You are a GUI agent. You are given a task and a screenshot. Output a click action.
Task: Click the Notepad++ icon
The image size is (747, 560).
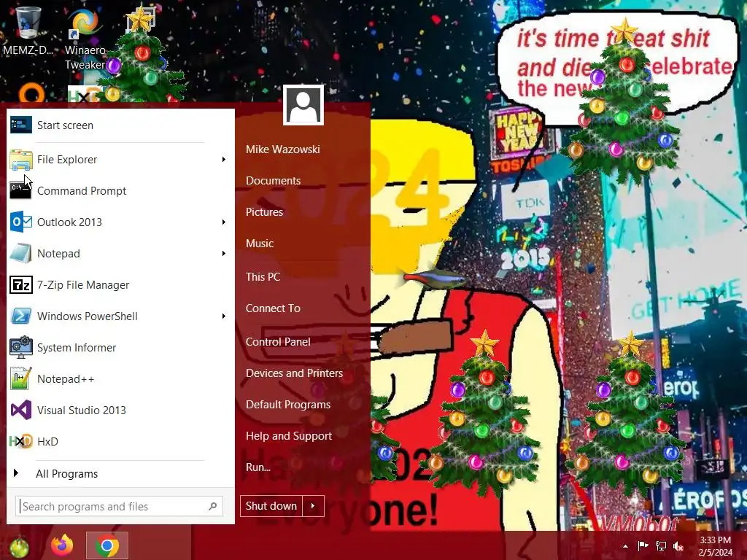pos(21,378)
